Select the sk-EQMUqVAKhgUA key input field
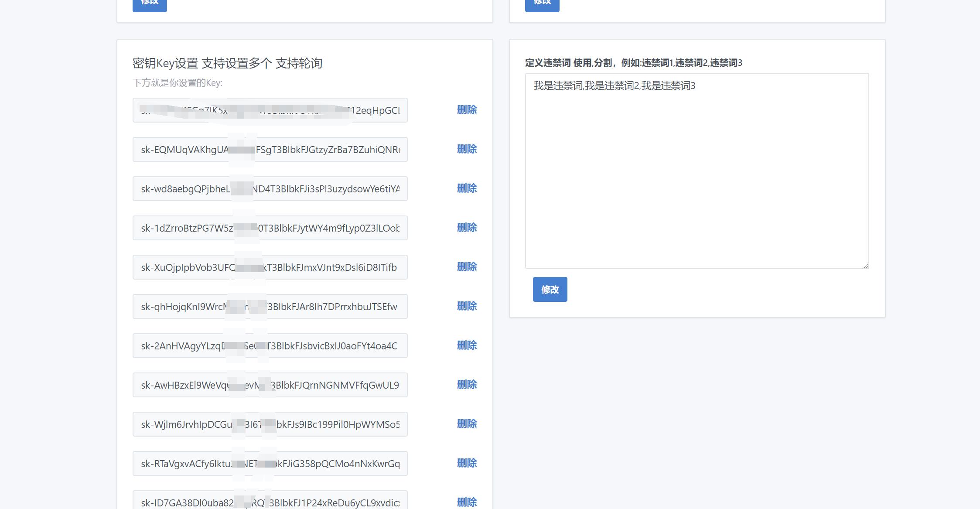980x509 pixels. 270,149
